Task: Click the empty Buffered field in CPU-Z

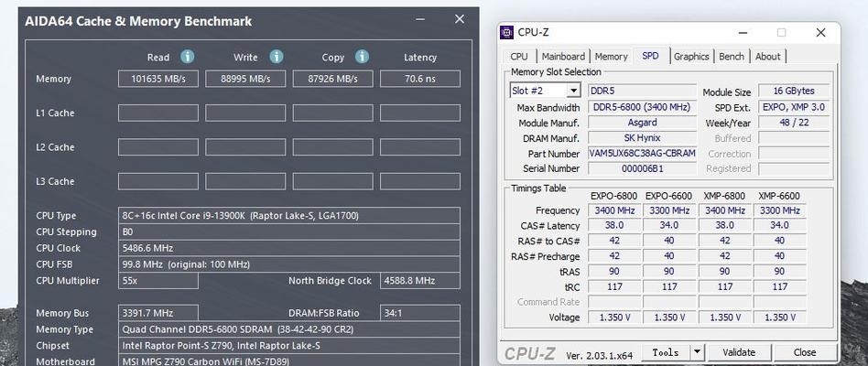Action: [x=794, y=138]
